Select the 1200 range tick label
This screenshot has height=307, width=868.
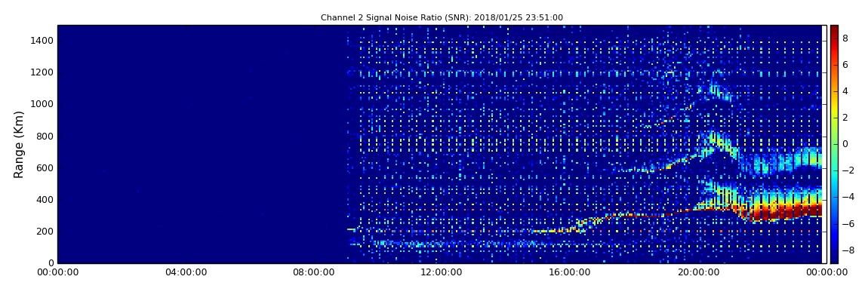tap(42, 72)
